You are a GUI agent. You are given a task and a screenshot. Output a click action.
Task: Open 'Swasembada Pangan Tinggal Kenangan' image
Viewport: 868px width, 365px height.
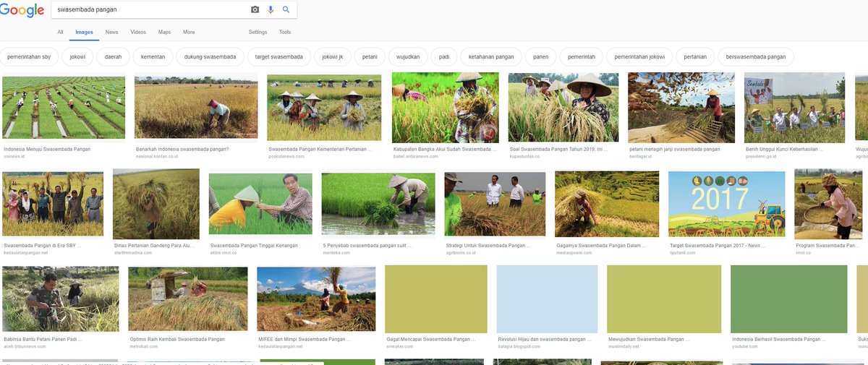(260, 203)
